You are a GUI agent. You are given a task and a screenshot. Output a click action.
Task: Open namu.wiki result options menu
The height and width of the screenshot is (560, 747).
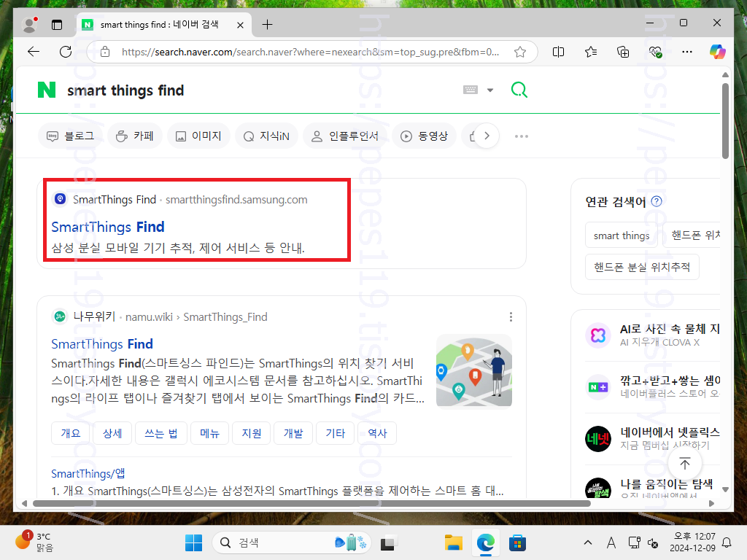coord(511,316)
